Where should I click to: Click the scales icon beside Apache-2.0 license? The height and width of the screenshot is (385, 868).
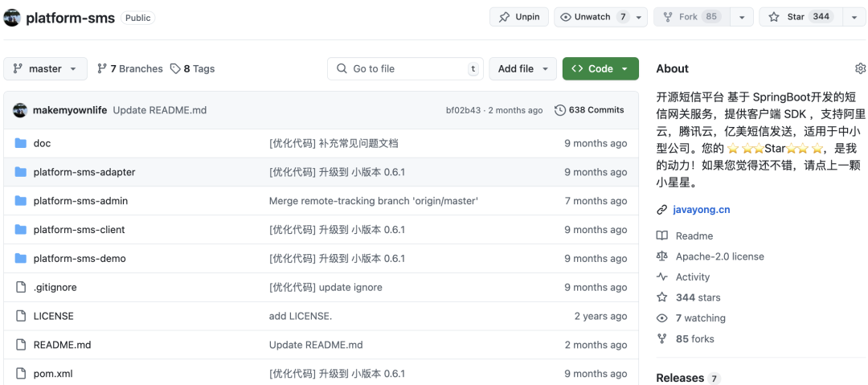point(661,256)
